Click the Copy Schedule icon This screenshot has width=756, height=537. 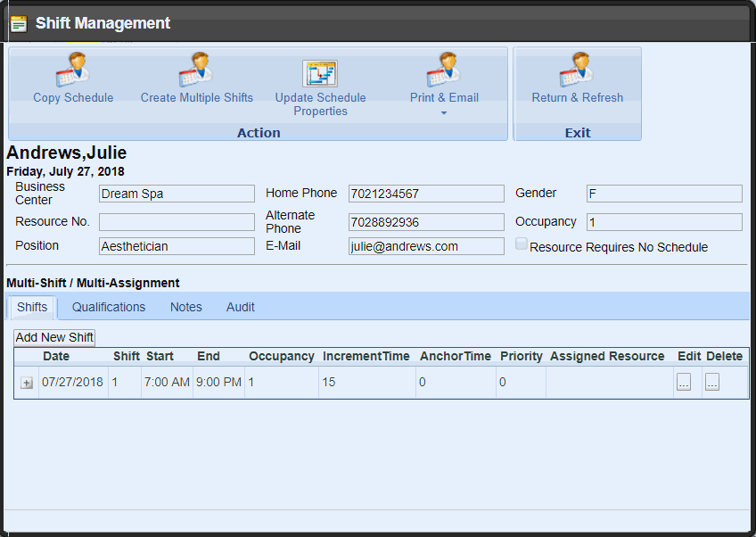point(73,70)
